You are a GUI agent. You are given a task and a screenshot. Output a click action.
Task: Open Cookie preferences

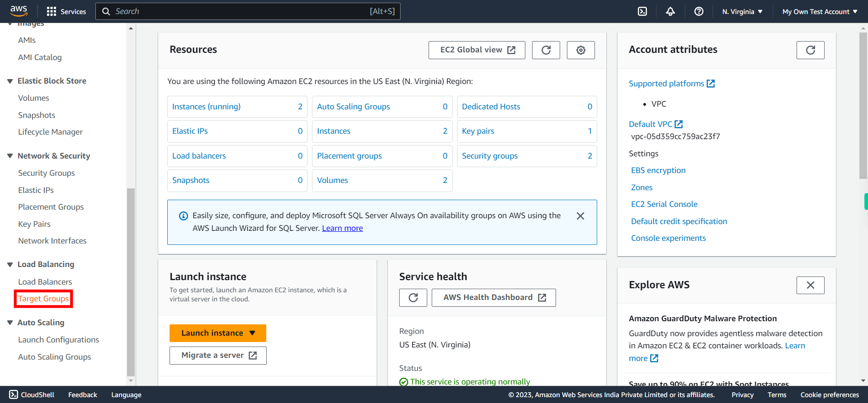click(830, 395)
